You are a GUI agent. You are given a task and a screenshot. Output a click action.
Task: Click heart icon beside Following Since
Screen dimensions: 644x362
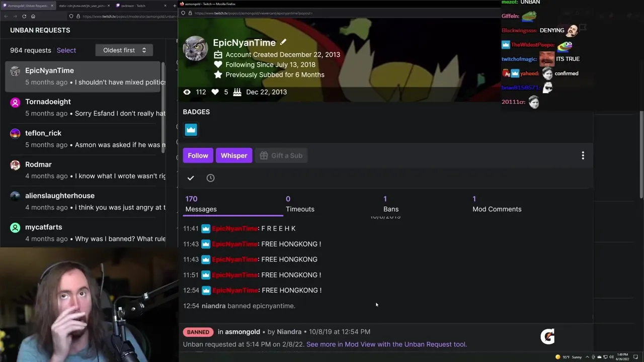tap(218, 64)
